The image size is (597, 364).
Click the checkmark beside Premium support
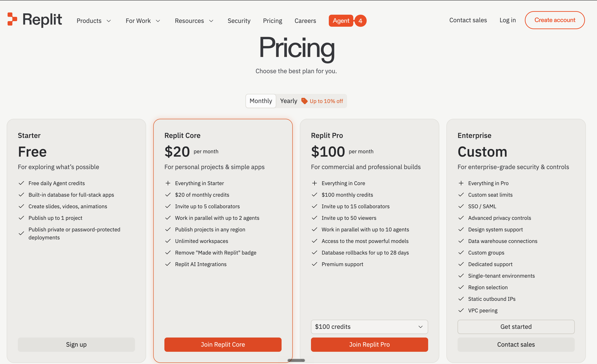click(315, 264)
